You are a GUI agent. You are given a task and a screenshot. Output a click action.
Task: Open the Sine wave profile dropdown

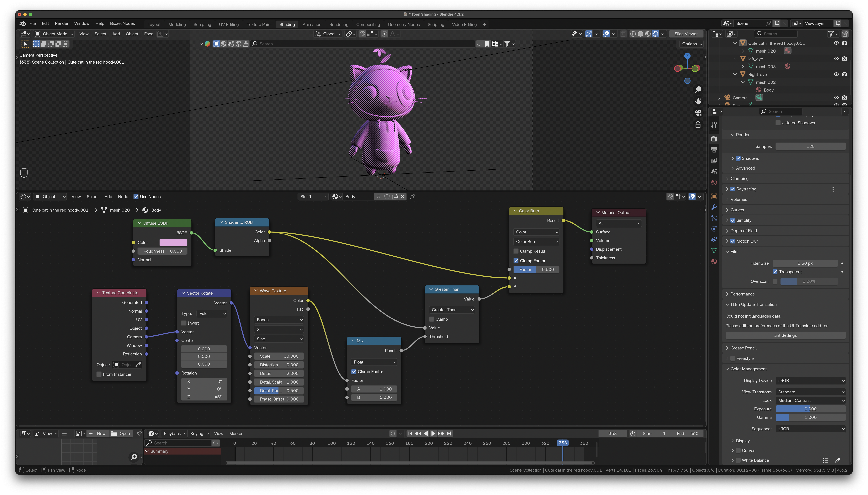[279, 339]
